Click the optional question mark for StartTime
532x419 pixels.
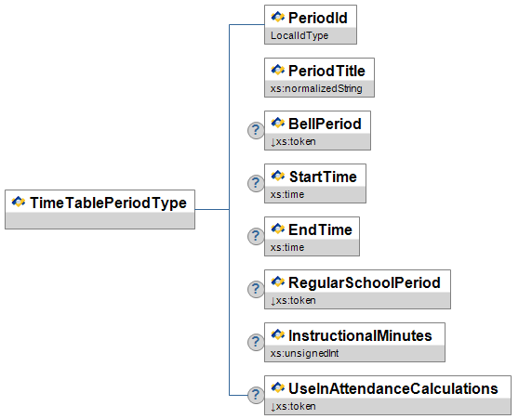click(256, 183)
